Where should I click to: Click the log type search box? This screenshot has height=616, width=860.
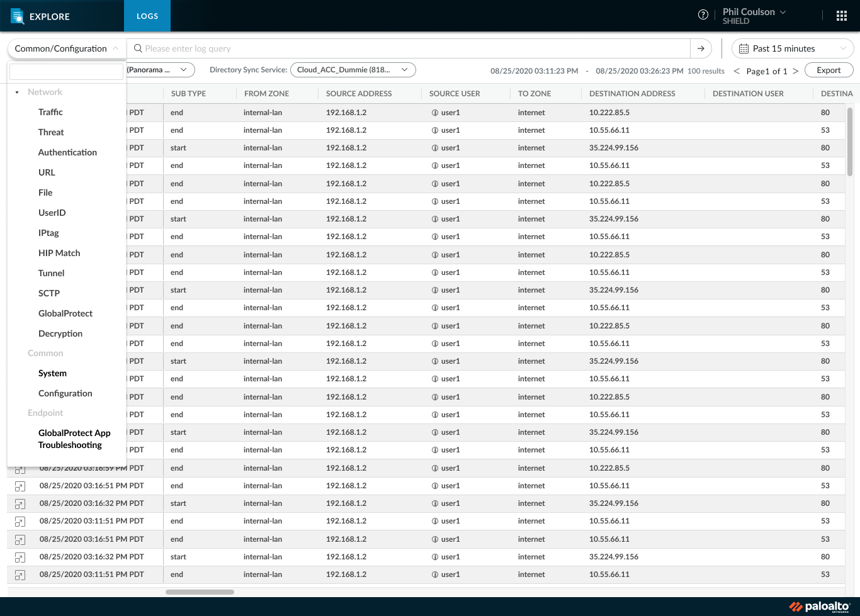pyautogui.click(x=66, y=72)
